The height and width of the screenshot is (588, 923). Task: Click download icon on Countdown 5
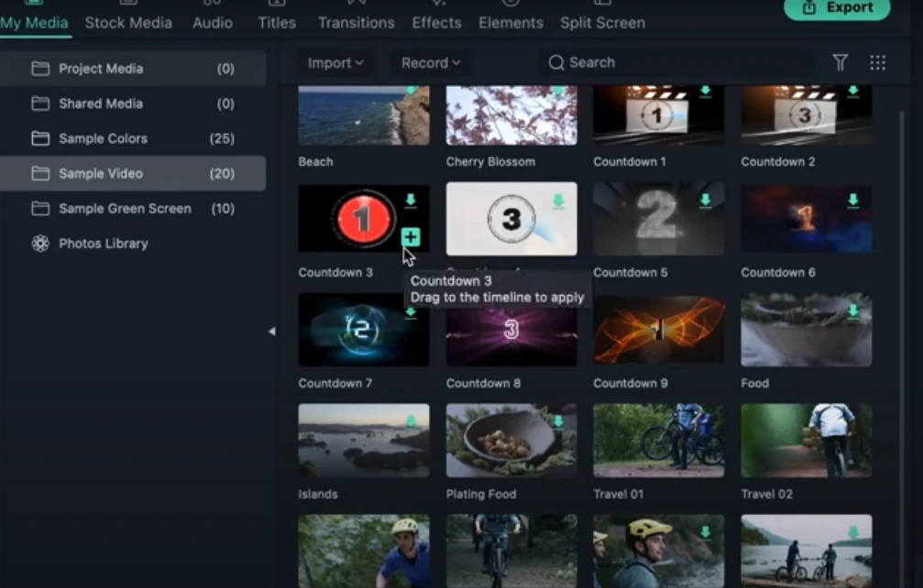pyautogui.click(x=705, y=201)
